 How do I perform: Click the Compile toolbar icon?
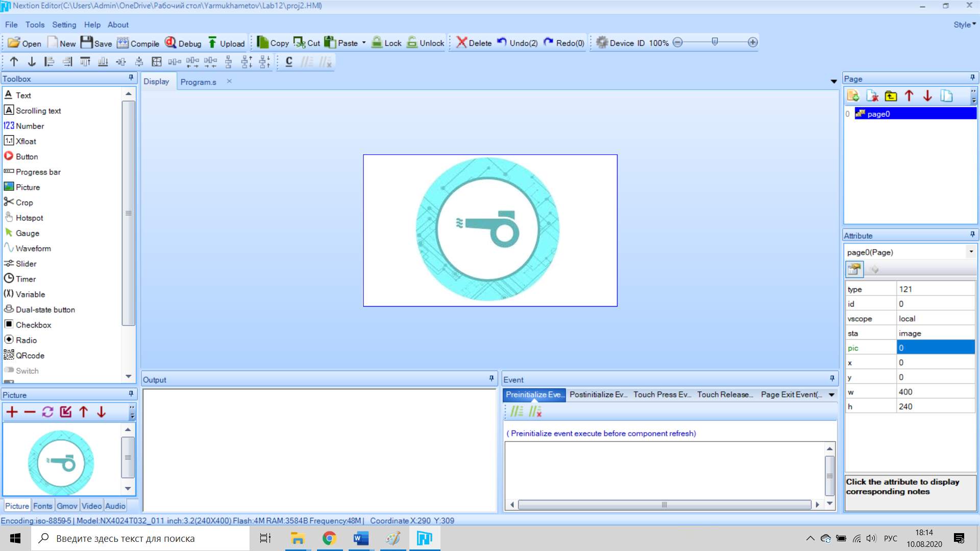point(122,43)
